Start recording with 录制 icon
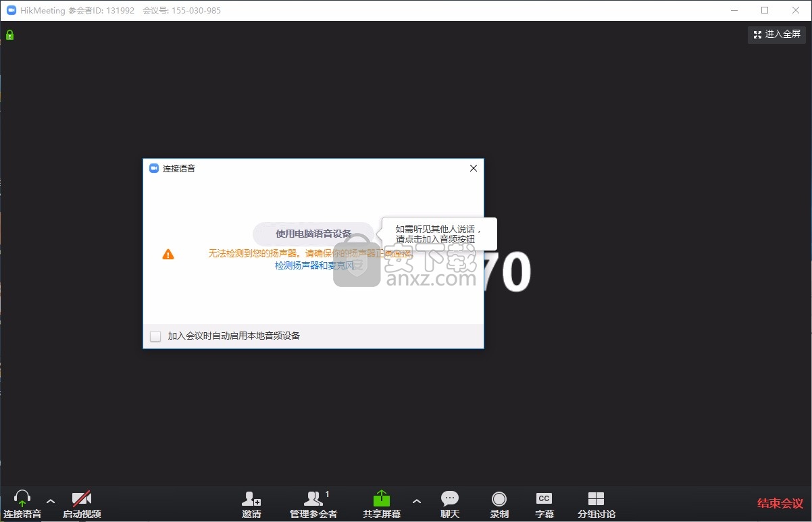The width and height of the screenshot is (812, 522). click(x=499, y=499)
